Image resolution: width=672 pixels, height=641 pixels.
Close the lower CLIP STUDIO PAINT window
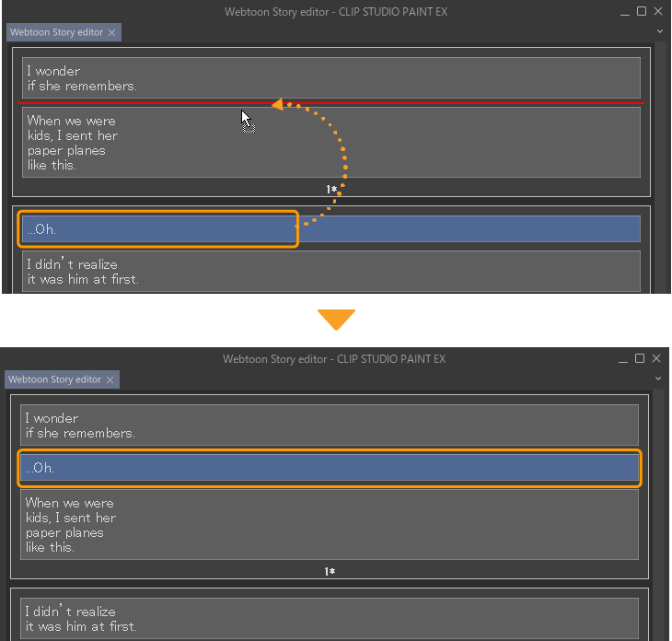tap(656, 358)
